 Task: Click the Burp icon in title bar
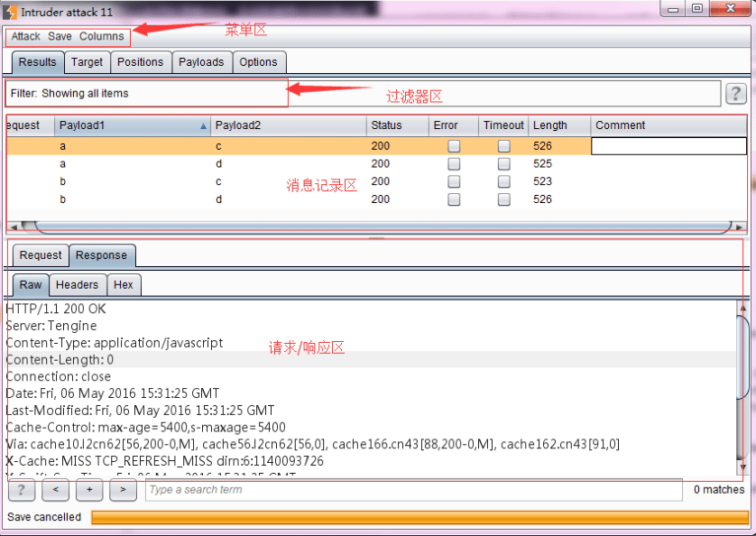click(x=9, y=12)
